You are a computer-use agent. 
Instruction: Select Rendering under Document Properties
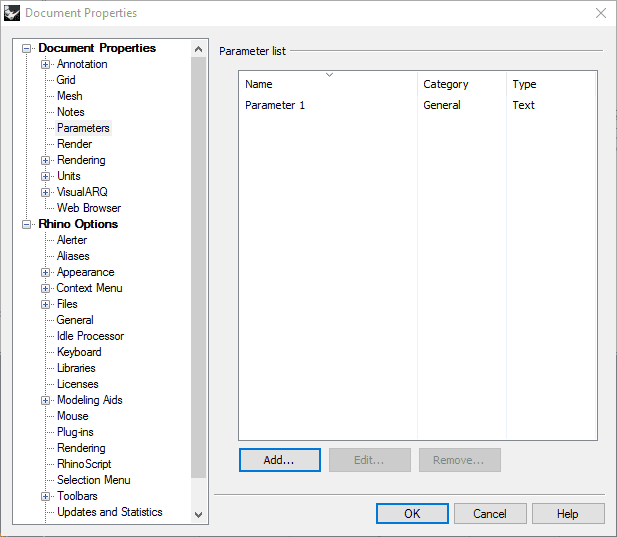click(81, 160)
